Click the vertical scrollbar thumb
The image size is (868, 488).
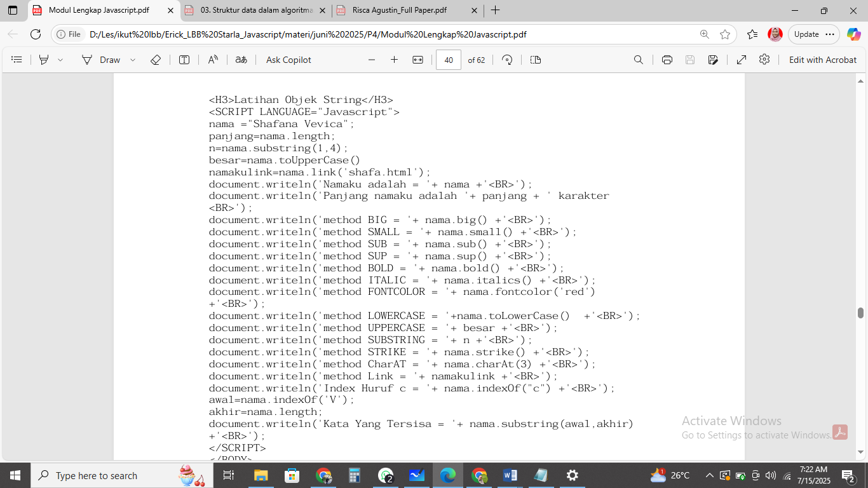coord(861,313)
